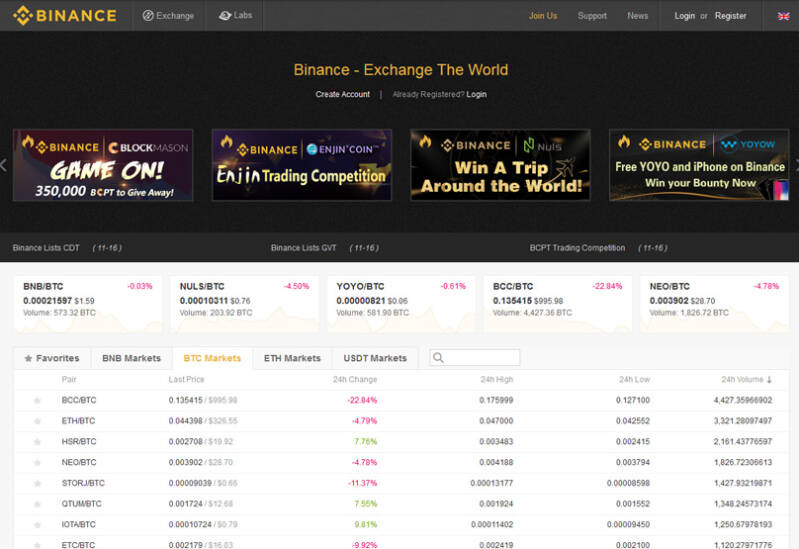Open the Enjin Trading Competition banner
Screen dimensions: 799x549
pyautogui.click(x=302, y=165)
